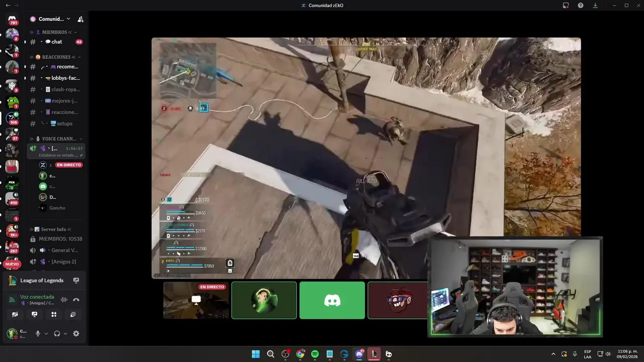Join the General V... voice channel

click(x=56, y=250)
